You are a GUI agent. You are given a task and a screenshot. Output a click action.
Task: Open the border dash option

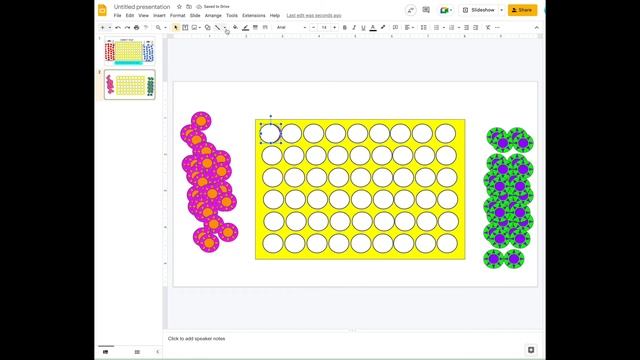coord(265,27)
